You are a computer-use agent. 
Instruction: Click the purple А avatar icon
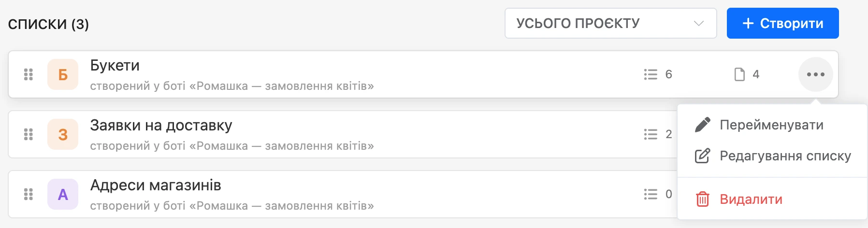pos(63,194)
